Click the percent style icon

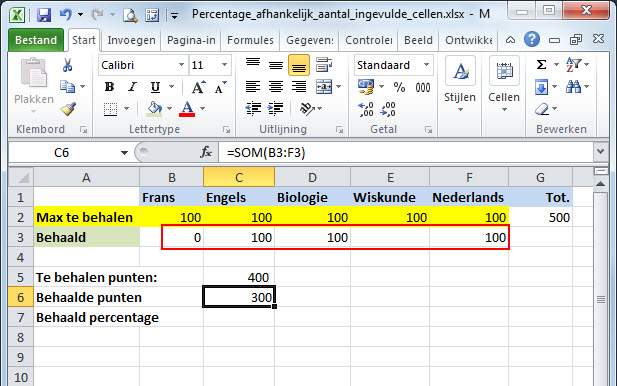click(399, 87)
